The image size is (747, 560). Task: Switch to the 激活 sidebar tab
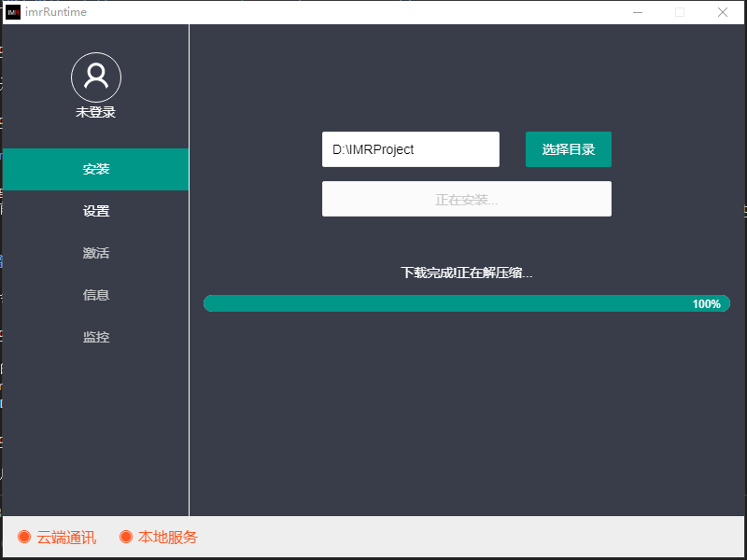tap(96, 254)
